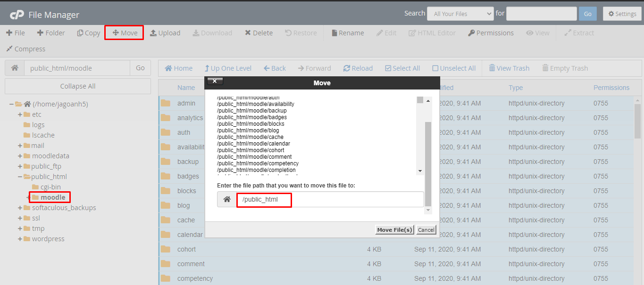Click the Delete toolbar button
This screenshot has height=285, width=644.
[x=259, y=33]
